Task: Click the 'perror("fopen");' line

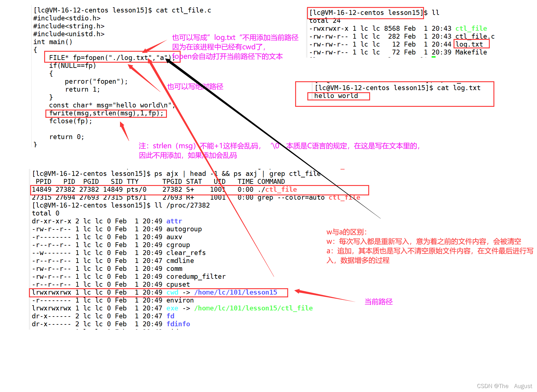Action: [x=96, y=82]
